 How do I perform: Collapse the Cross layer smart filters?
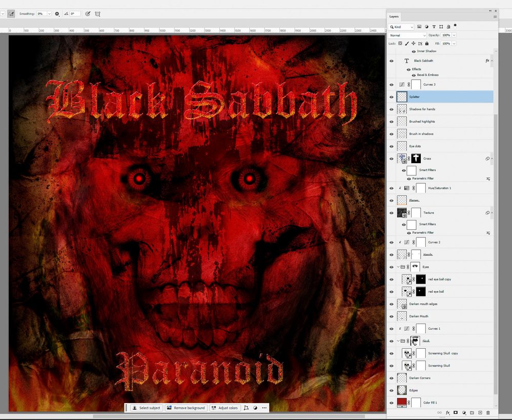(491, 159)
